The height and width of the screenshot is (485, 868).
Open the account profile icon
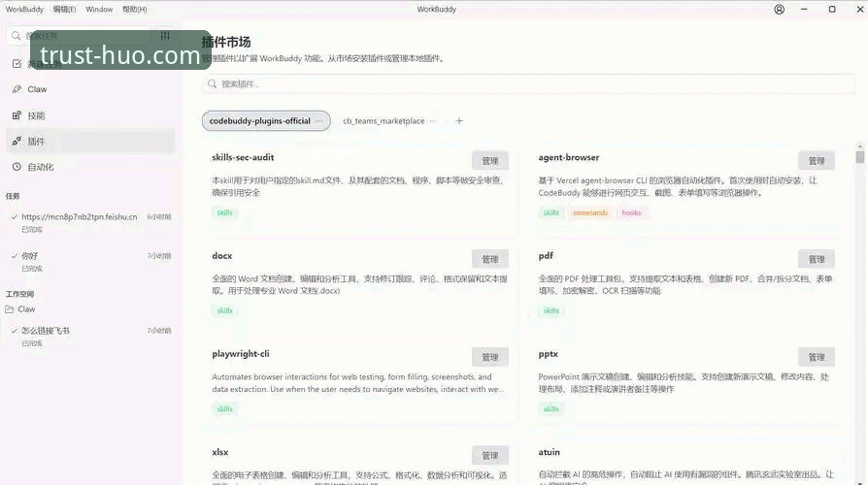779,10
